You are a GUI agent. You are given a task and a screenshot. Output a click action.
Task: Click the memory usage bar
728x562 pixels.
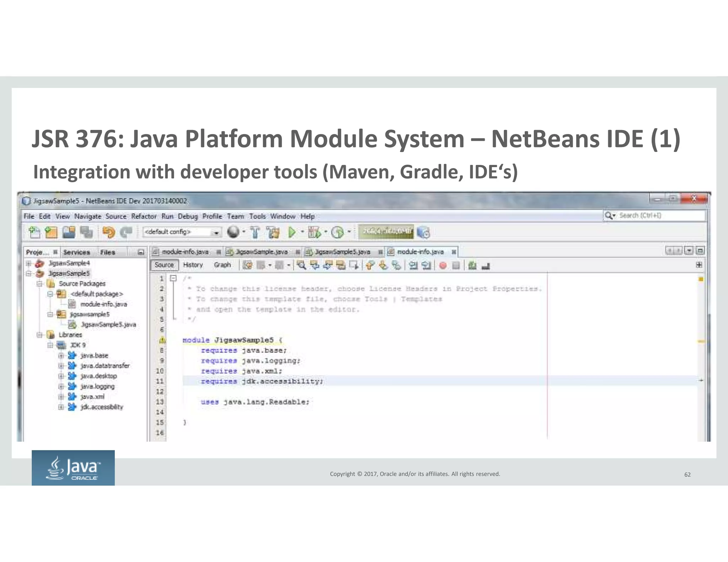tap(386, 232)
